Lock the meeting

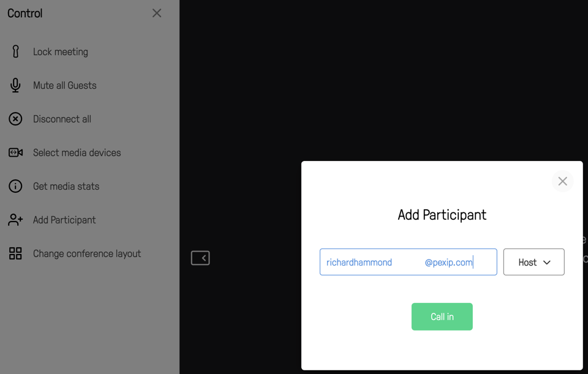61,51
